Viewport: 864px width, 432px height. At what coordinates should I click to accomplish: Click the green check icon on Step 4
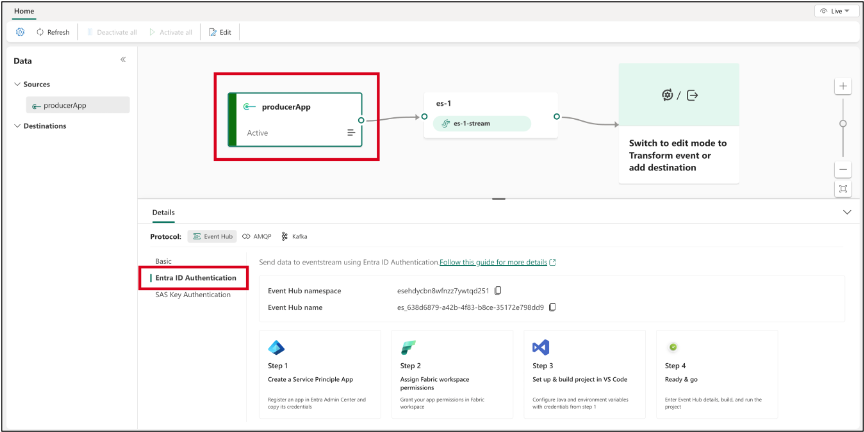(x=673, y=347)
